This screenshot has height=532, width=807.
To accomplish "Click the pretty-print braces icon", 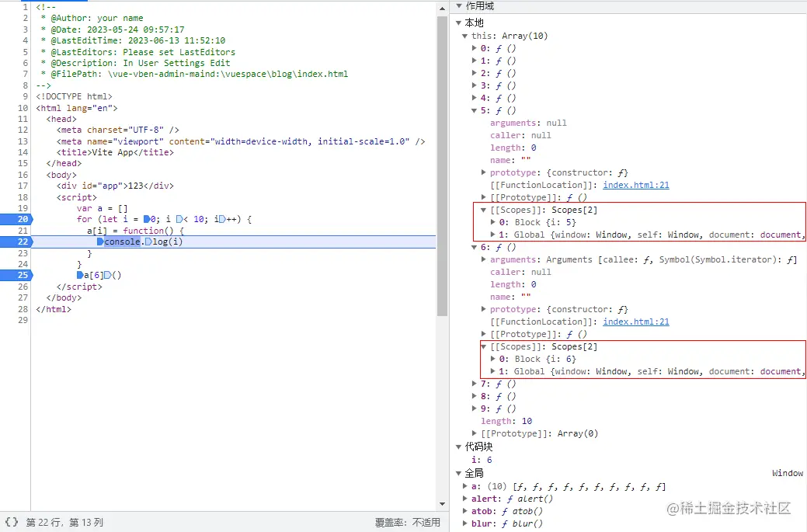I will pos(12,522).
